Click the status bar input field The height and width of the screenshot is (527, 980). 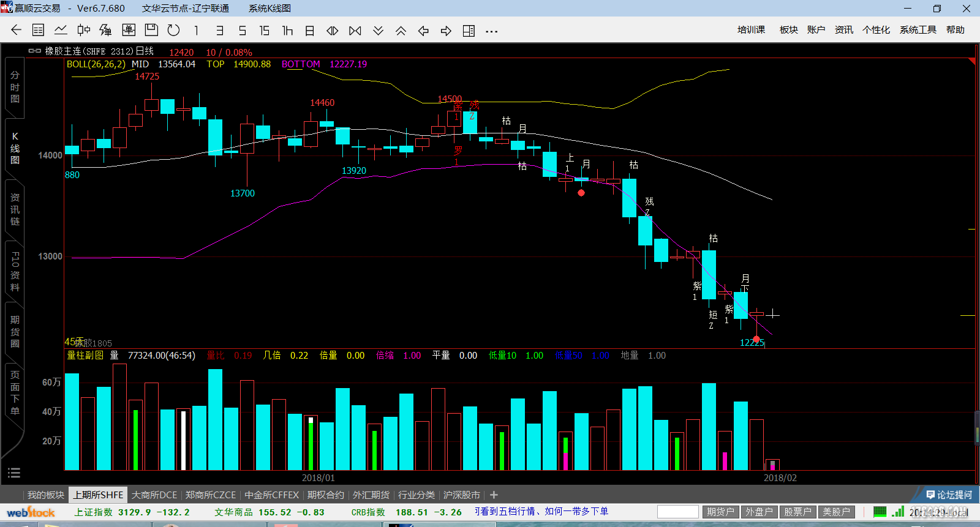click(677, 512)
